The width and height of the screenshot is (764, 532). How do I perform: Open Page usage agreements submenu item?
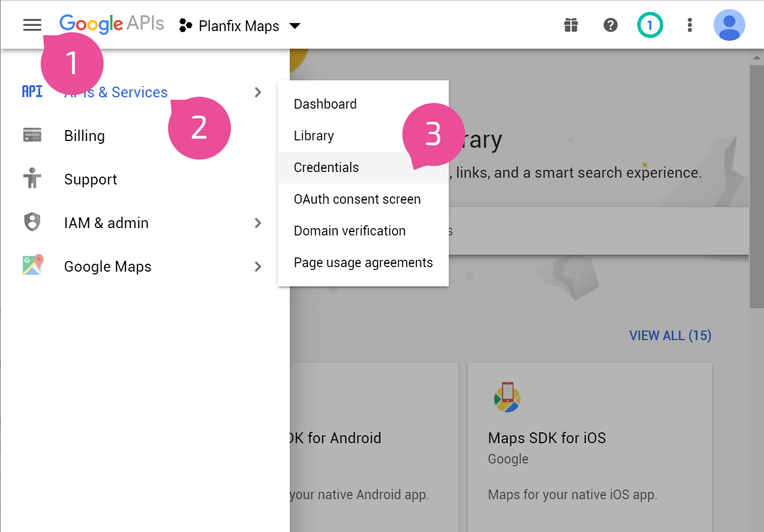tap(363, 263)
